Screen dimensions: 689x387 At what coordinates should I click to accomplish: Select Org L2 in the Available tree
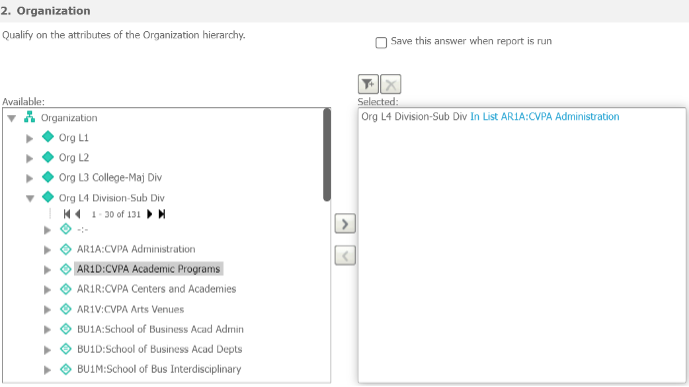74,158
